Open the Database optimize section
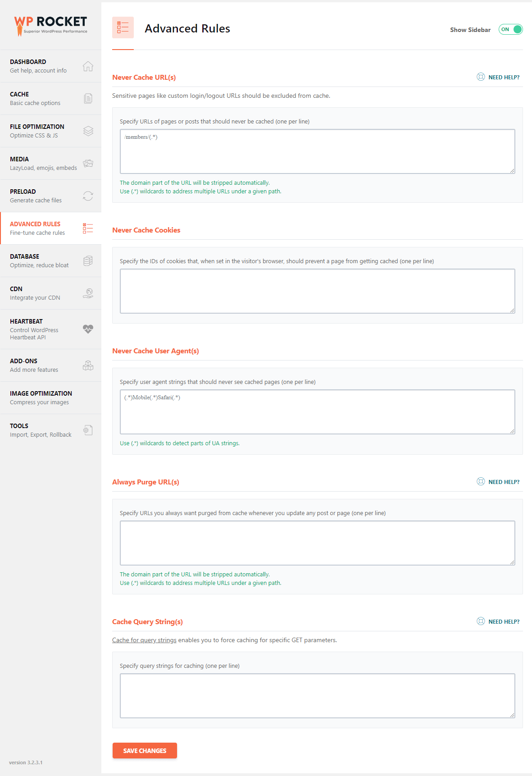The height and width of the screenshot is (776, 532). (50, 260)
